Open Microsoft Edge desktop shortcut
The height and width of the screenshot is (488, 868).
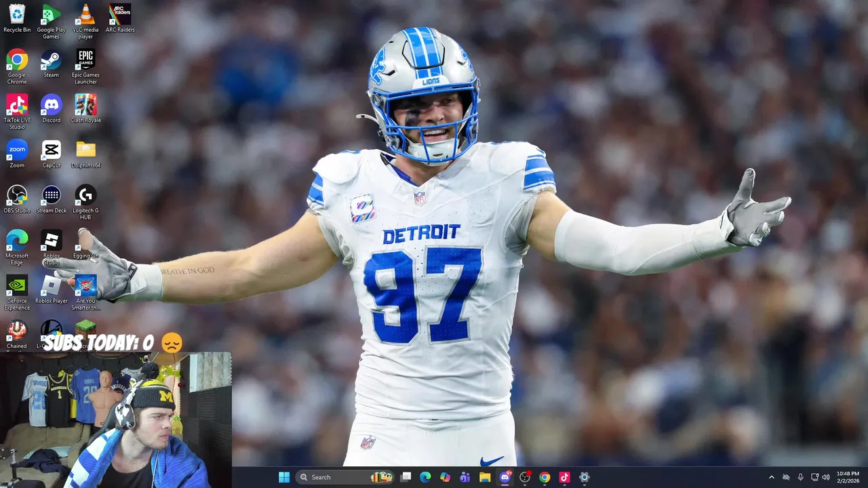coord(17,247)
